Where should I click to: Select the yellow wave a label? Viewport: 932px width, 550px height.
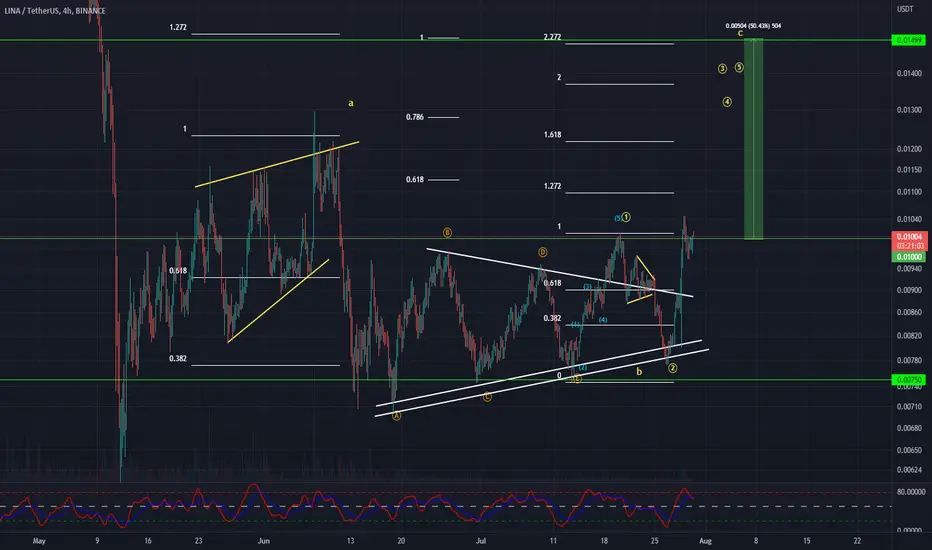pos(351,103)
